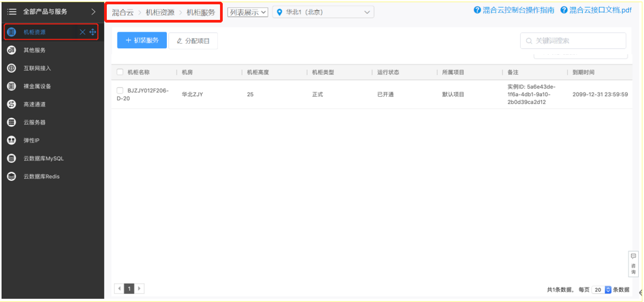This screenshot has width=644, height=302.
Task: Click 混合云 in the breadcrumb
Action: pyautogui.click(x=123, y=12)
